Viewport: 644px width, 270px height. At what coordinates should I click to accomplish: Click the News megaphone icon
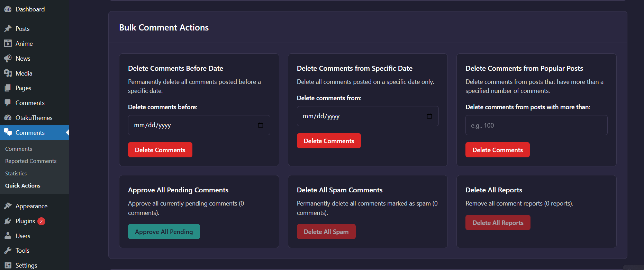[8, 59]
